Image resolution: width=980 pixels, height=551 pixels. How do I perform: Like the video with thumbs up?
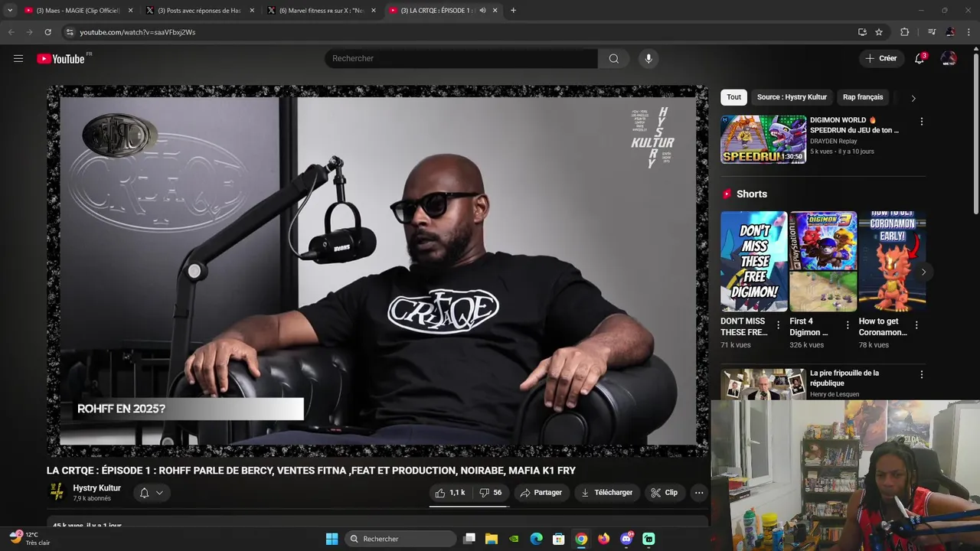coord(450,493)
